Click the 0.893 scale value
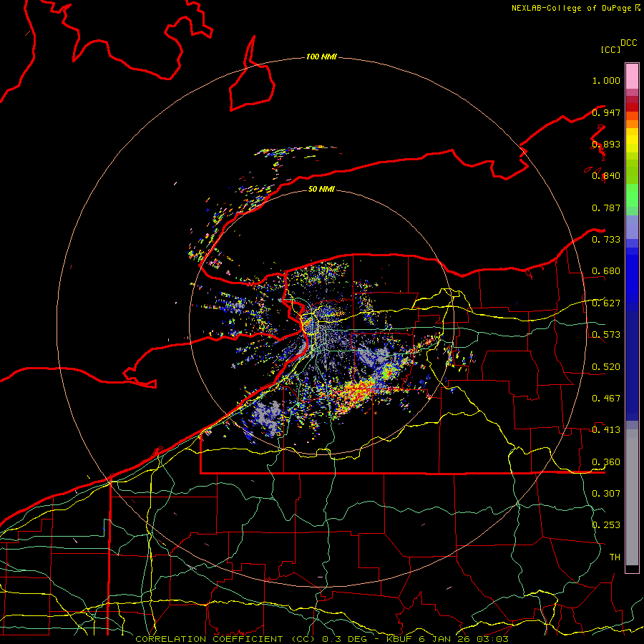 click(x=606, y=144)
